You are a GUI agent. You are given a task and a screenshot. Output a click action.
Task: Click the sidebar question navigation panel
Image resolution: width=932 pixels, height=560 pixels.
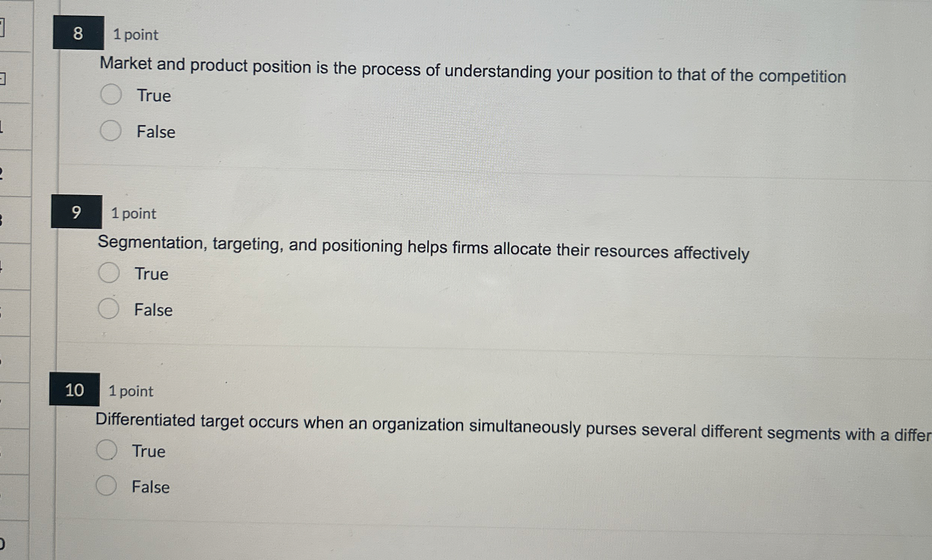pyautogui.click(x=15, y=279)
